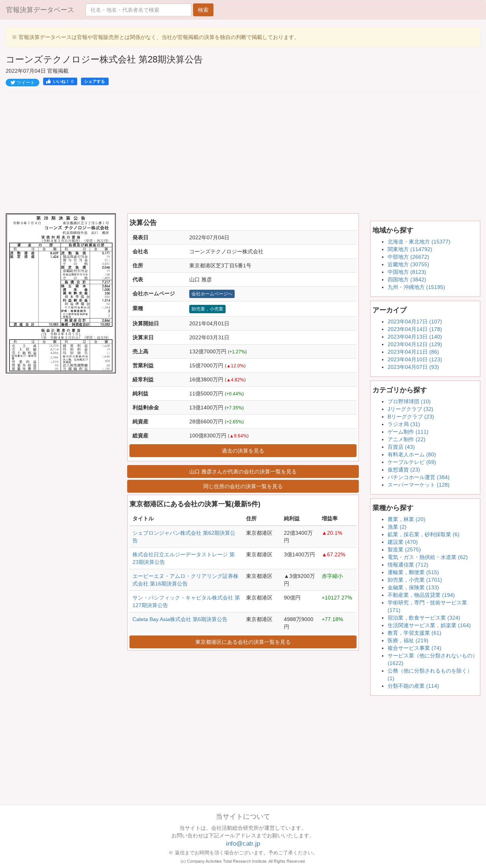
Task: Browse 九州・沖縄地方 (15195) region
Action: 416,287
